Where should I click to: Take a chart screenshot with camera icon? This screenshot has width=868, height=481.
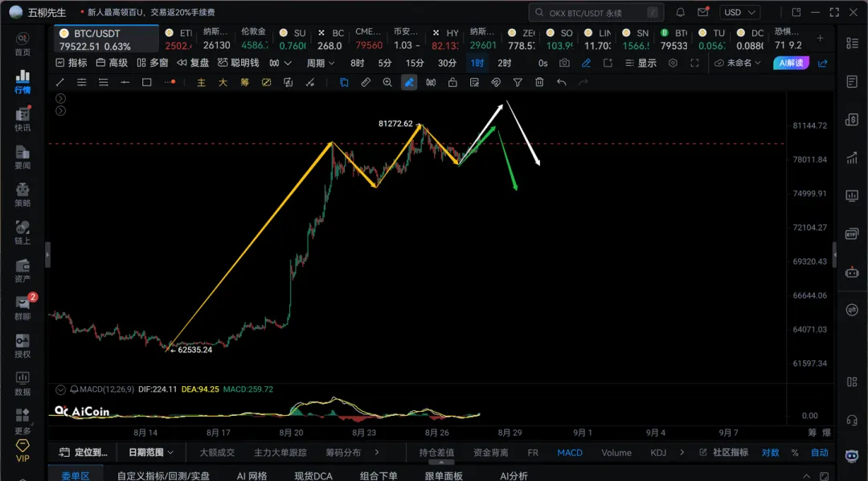(564, 64)
